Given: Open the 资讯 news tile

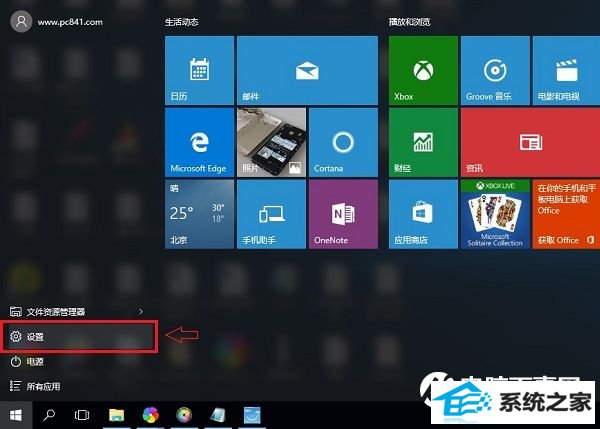Looking at the screenshot, I should [530, 142].
